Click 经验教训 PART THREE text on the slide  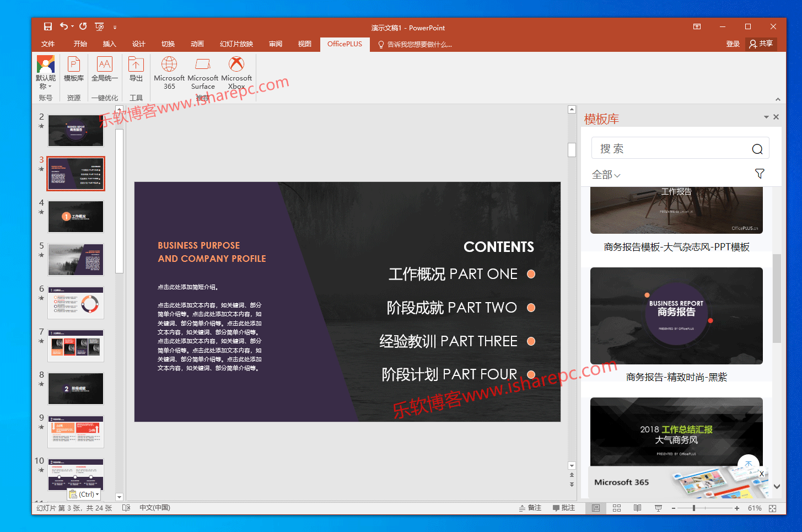449,341
